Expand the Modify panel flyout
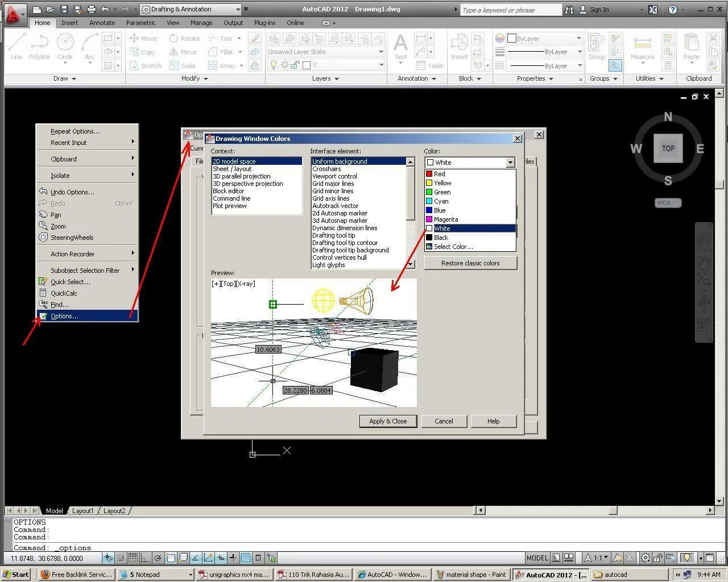The image size is (728, 582). pyautogui.click(x=195, y=78)
